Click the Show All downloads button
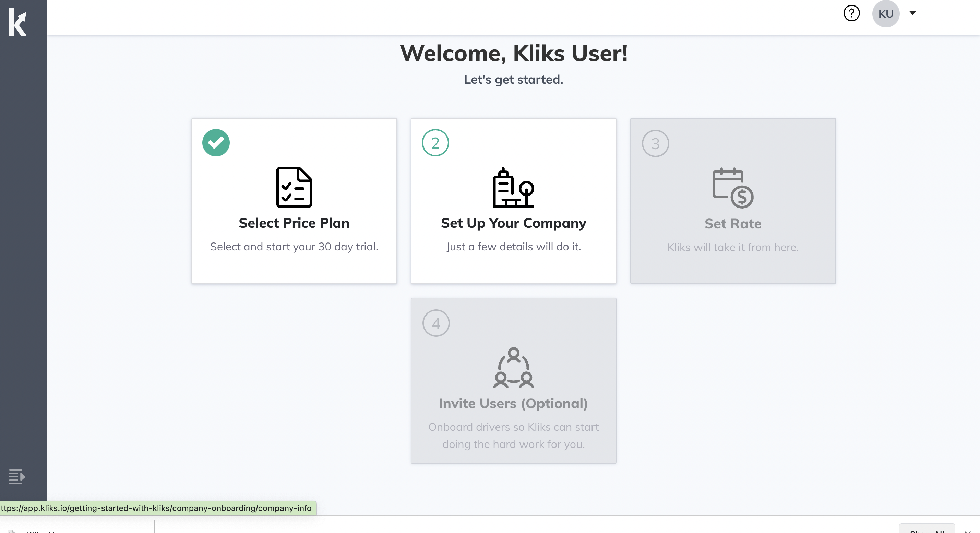The image size is (980, 533). [927, 529]
